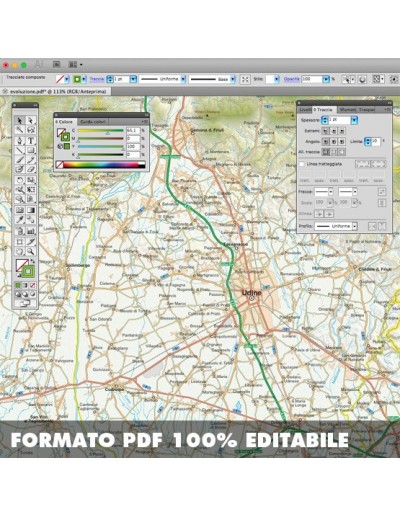
Task: Select the Column Graph tool
Action: point(31,231)
